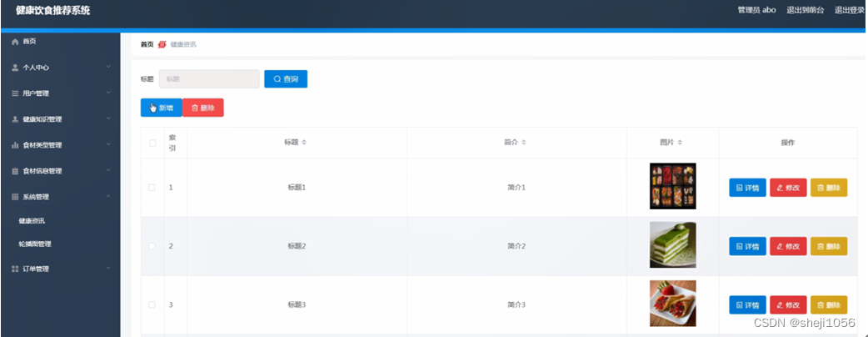Expand the 健康知识管理 chevron
Screen dimensions: 868x337
coord(108,118)
